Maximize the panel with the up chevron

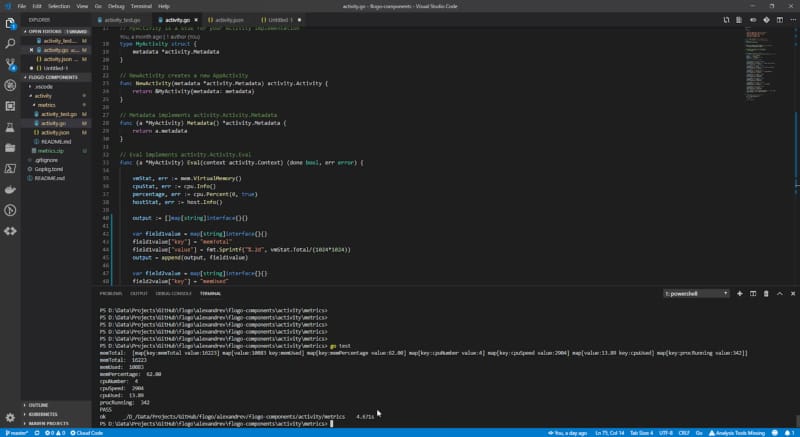point(778,293)
